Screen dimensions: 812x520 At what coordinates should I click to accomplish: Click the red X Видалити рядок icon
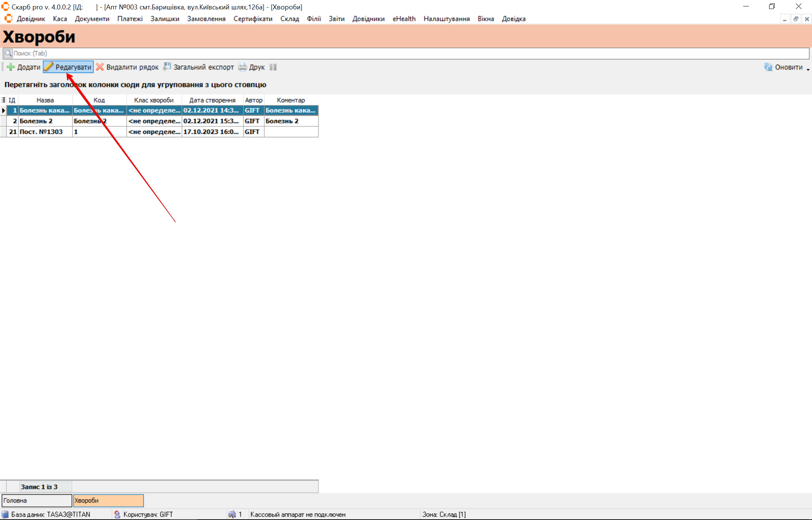pyautogui.click(x=100, y=67)
